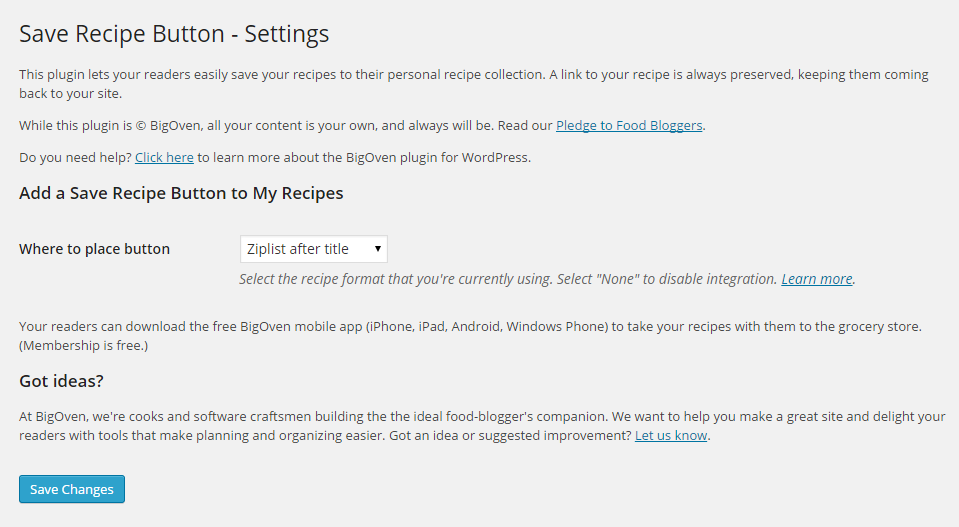The height and width of the screenshot is (527, 959).
Task: Click the "Got ideas?" heading
Action: (x=61, y=381)
